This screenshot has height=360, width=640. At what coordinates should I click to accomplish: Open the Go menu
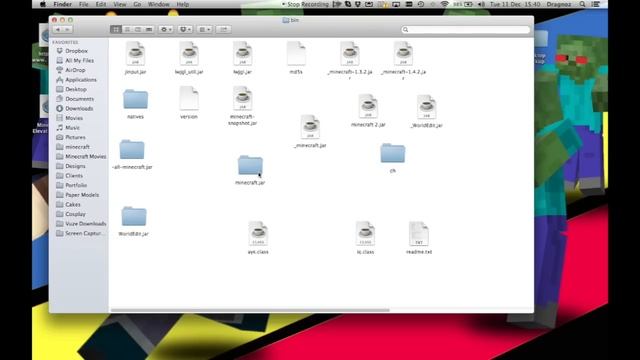coord(137,4)
